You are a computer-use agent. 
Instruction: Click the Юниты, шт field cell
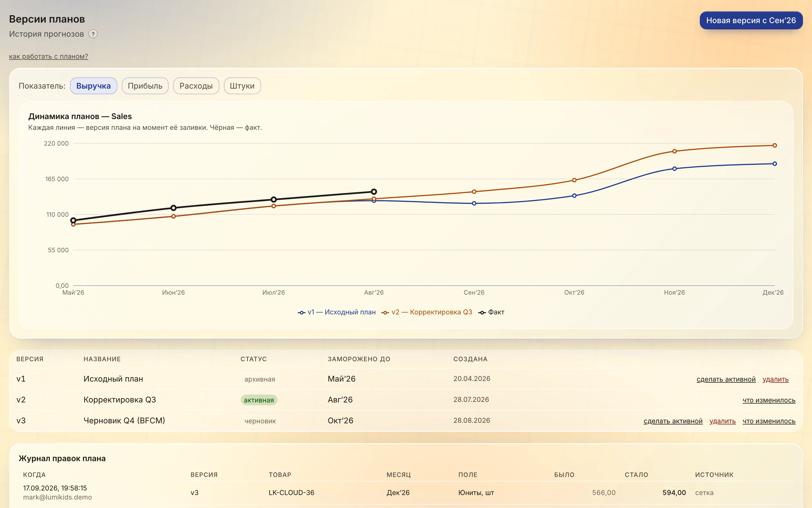pos(476,492)
